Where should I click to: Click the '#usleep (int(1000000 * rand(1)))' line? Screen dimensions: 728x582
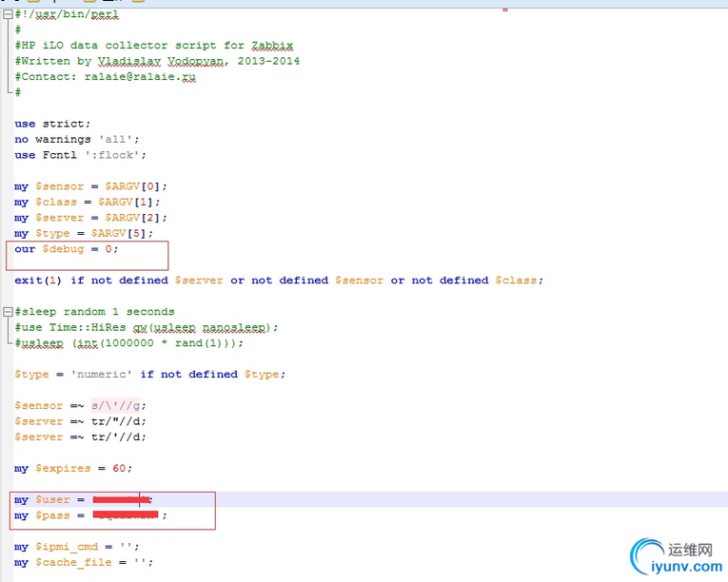128,343
